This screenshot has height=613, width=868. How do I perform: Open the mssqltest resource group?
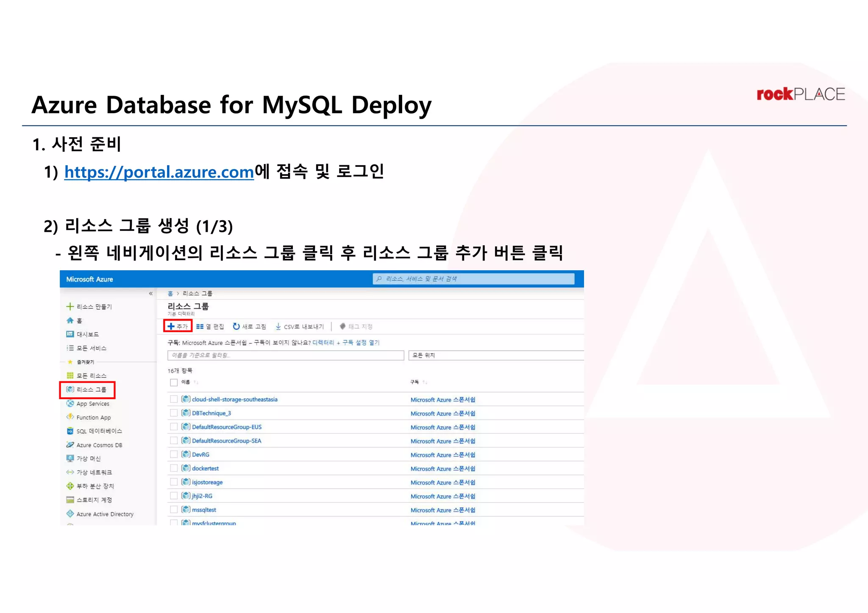[204, 510]
